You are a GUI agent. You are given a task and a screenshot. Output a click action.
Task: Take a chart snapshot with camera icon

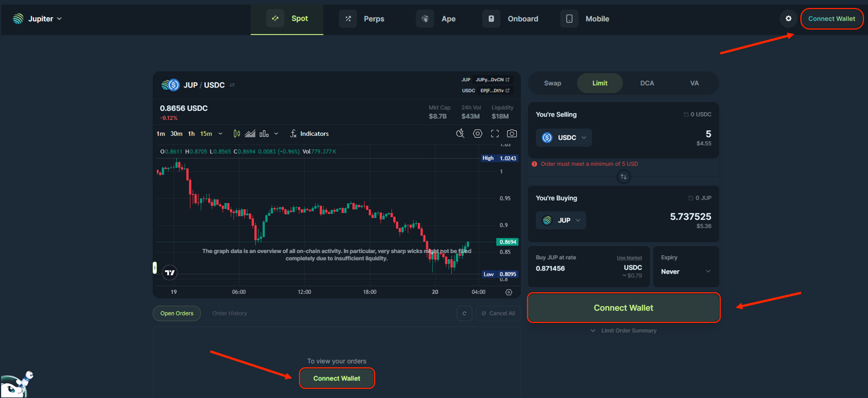[512, 134]
